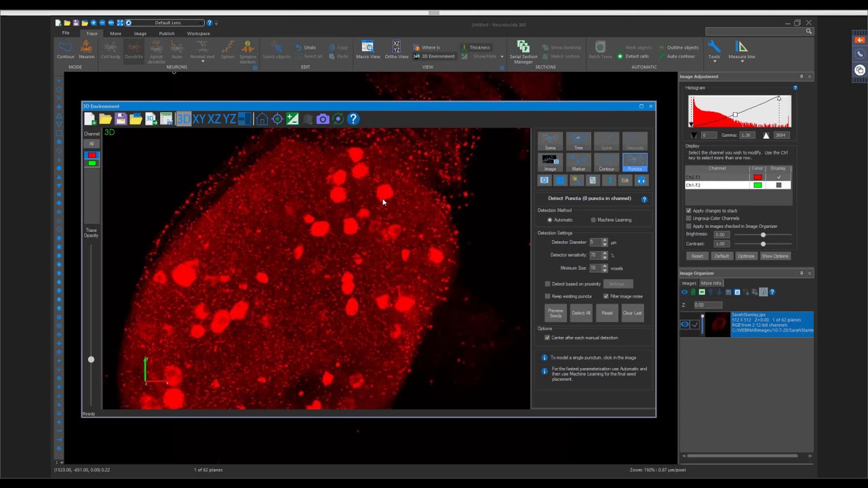868x488 pixels.
Task: Expand Normal end dropdown arrow
Action: [x=202, y=61]
